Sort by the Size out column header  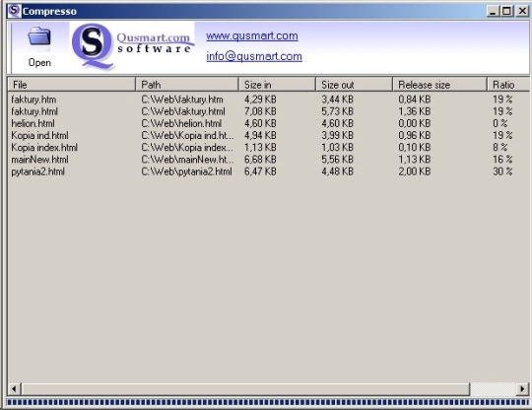coord(355,85)
